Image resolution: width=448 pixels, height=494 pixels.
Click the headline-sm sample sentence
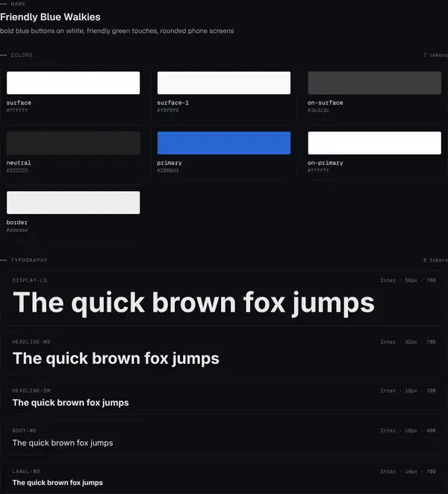point(70,403)
